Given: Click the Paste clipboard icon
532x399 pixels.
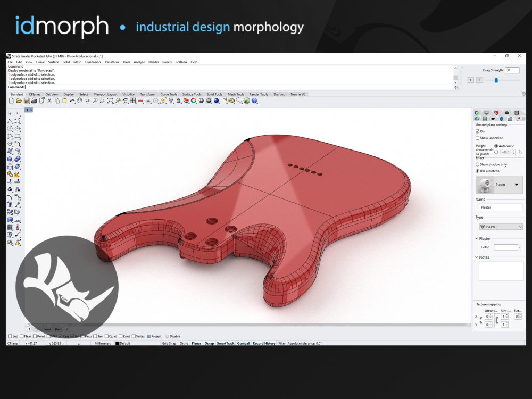Looking at the screenshot, I should pyautogui.click(x=64, y=101).
